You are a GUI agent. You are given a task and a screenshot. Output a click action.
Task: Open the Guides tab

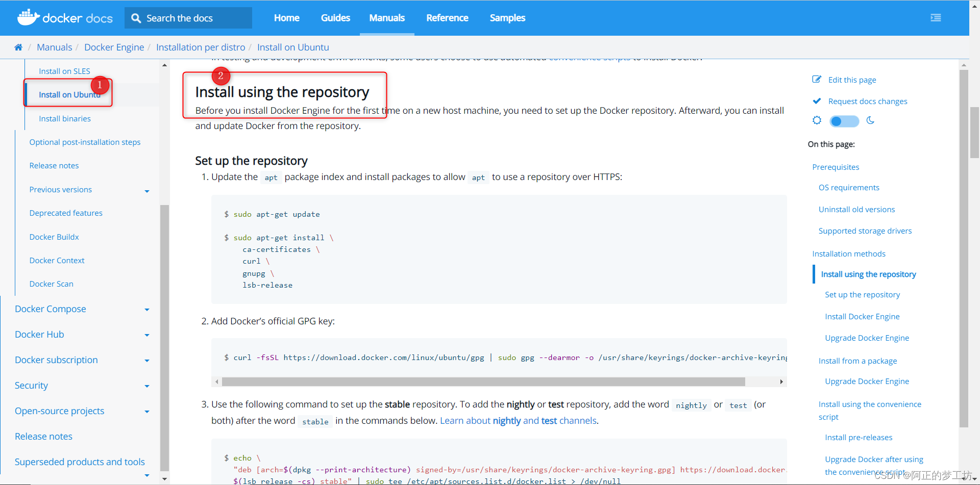coord(335,18)
